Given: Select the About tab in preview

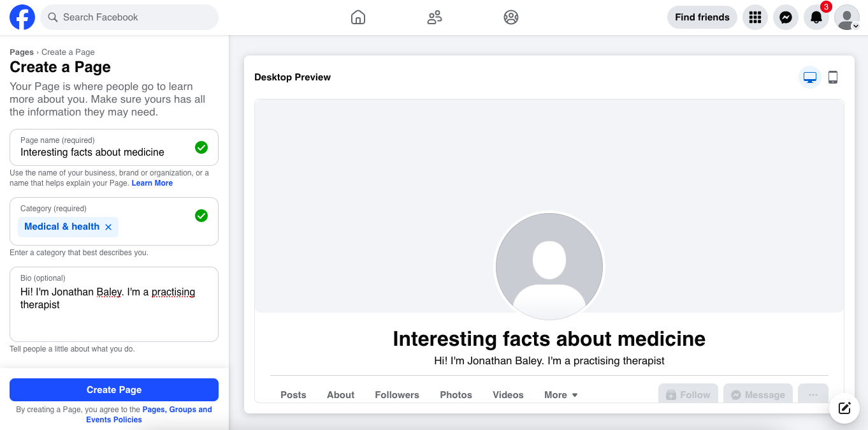Looking at the screenshot, I should point(341,395).
